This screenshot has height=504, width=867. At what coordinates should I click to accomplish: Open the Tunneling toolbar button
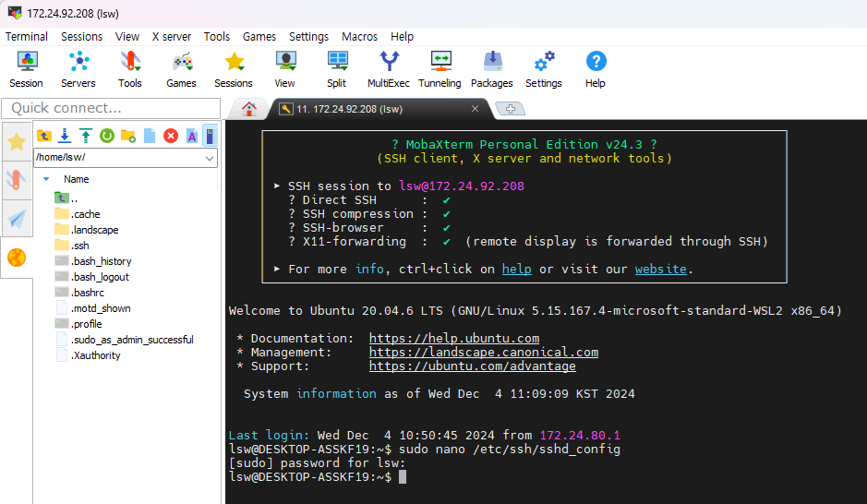click(440, 69)
